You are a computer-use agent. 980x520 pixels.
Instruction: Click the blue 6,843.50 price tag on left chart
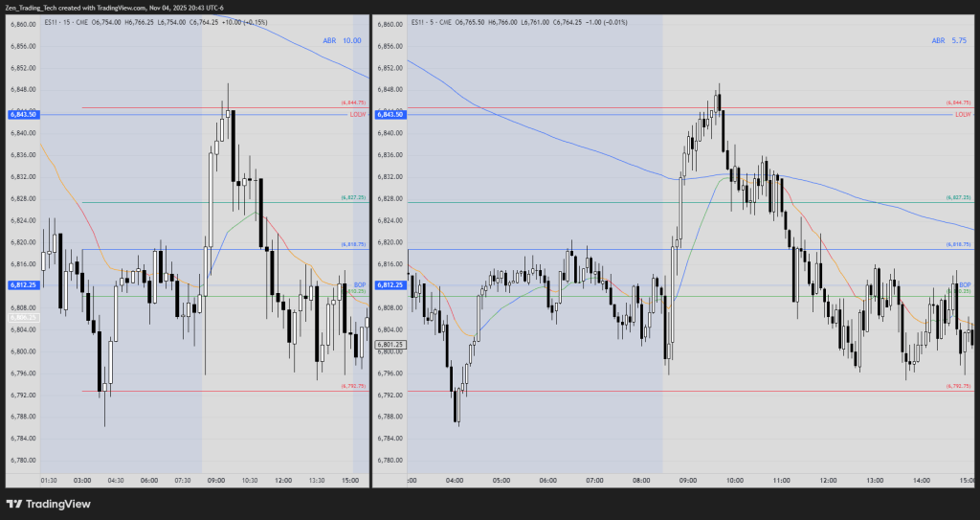22,115
